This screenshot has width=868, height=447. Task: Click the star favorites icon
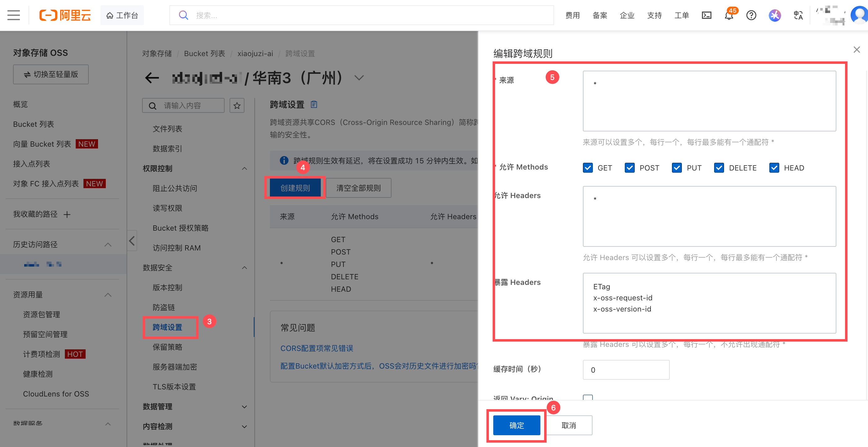237,106
